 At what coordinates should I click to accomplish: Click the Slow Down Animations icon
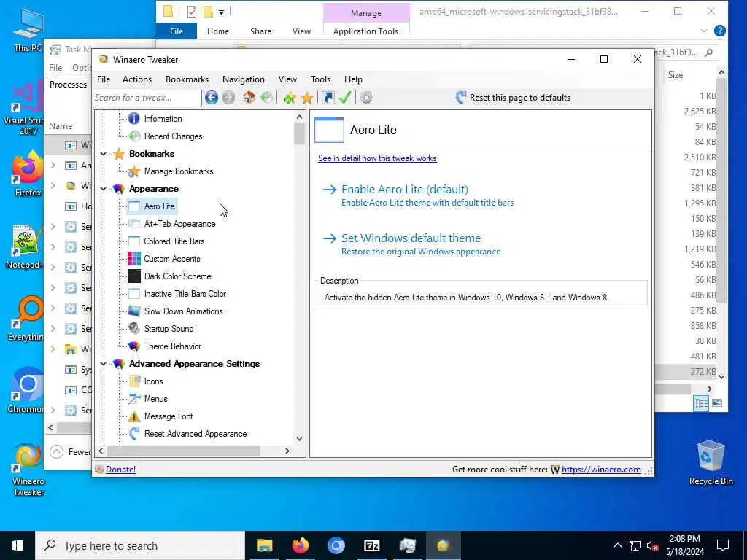pos(134,311)
